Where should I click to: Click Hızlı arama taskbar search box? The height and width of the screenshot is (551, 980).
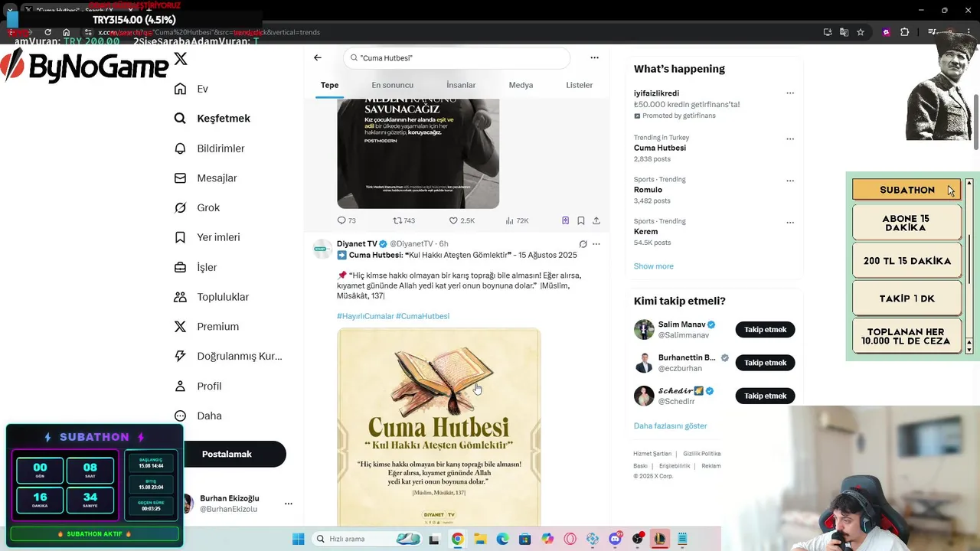[367, 539]
